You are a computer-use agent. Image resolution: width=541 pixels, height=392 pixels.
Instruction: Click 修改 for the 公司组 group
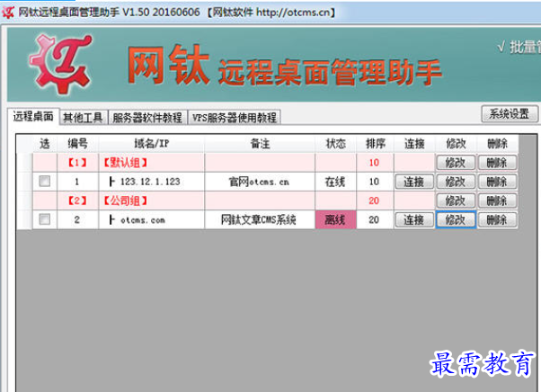pos(456,200)
